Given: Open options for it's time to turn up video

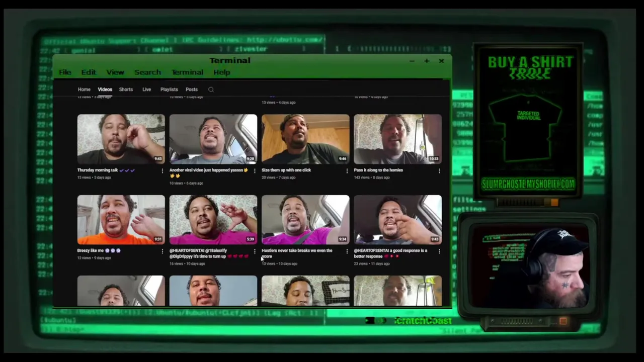Looking at the screenshot, I should (x=254, y=251).
